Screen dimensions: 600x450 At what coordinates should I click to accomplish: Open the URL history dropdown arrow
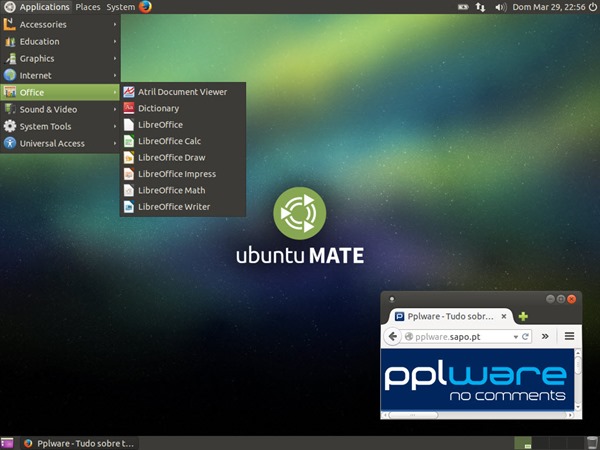pos(515,337)
